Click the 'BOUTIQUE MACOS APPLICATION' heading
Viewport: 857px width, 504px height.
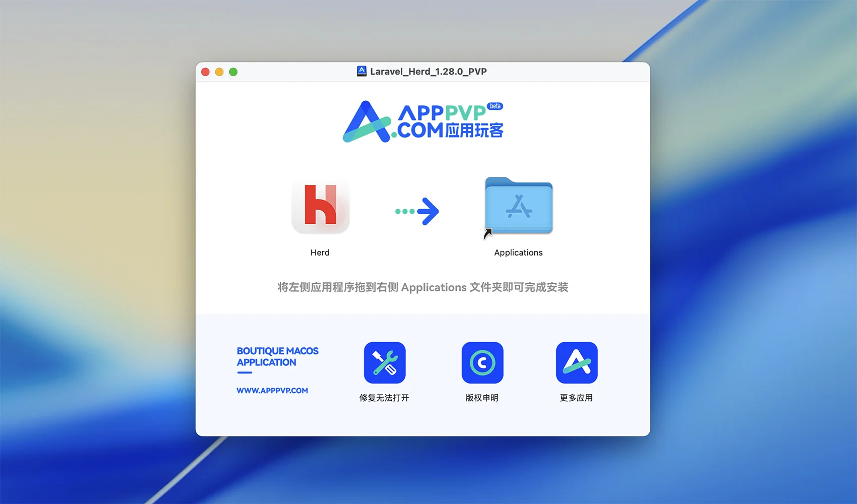point(277,356)
